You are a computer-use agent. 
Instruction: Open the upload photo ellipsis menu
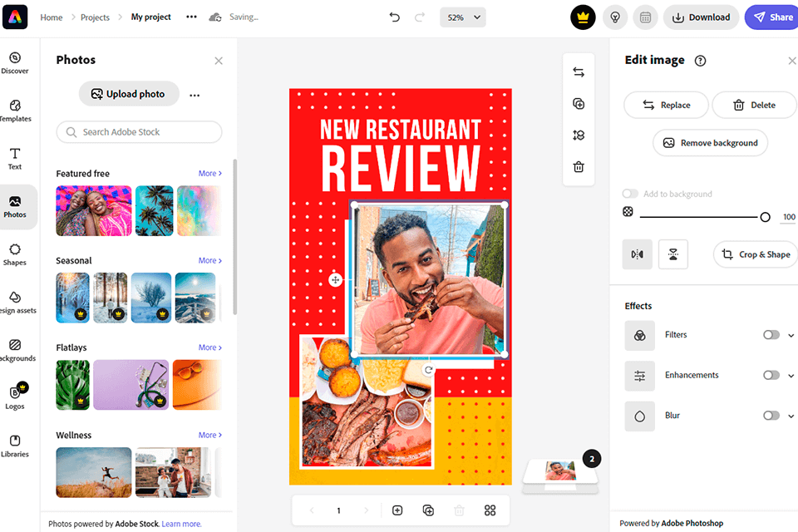point(195,95)
